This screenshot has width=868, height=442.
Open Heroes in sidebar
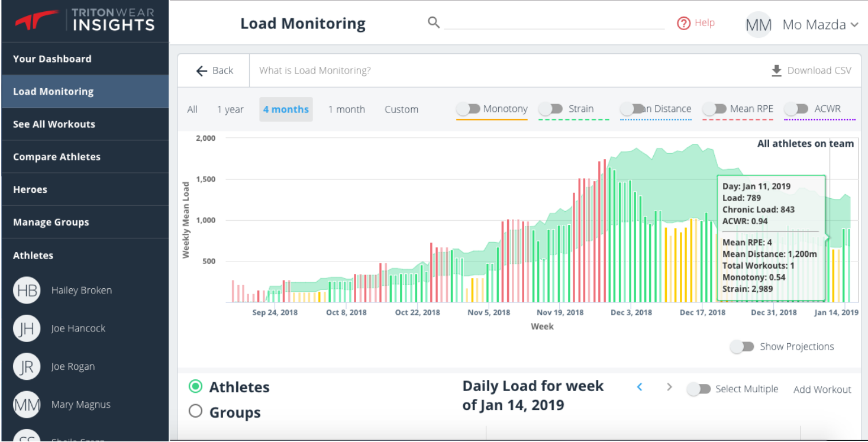tap(85, 189)
